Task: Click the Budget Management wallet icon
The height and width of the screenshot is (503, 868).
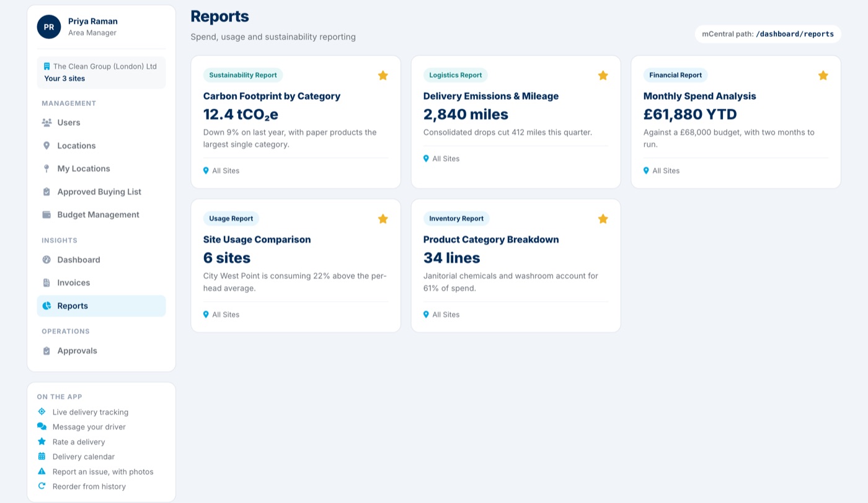Action: (46, 215)
